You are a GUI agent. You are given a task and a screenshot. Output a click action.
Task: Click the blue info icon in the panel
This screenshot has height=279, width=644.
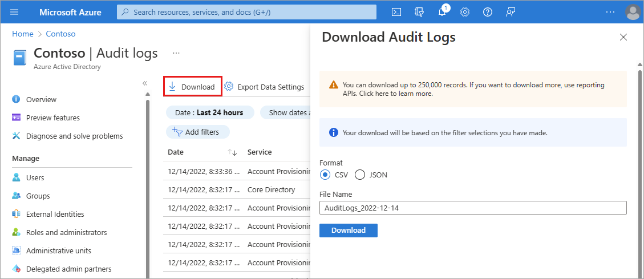click(x=334, y=133)
